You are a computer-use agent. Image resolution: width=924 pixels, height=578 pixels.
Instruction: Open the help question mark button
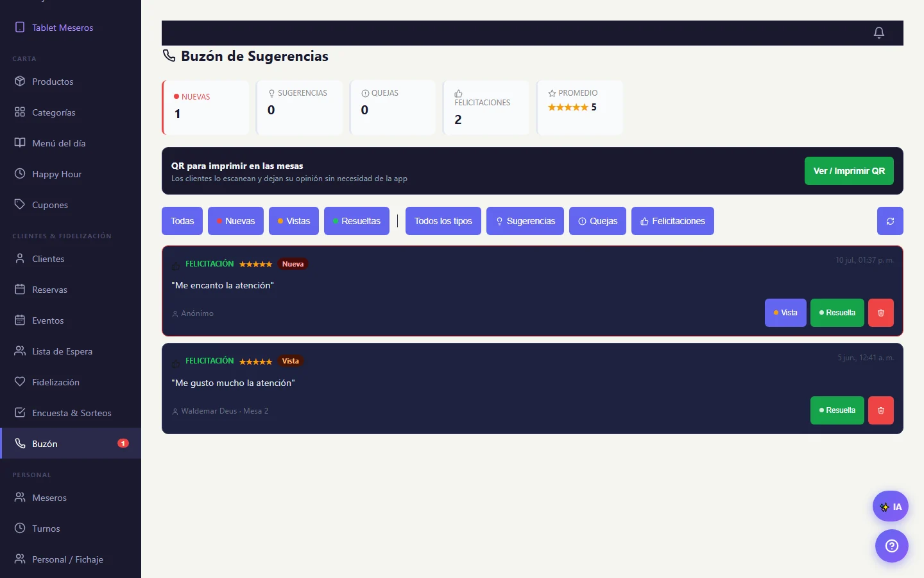[x=892, y=546]
